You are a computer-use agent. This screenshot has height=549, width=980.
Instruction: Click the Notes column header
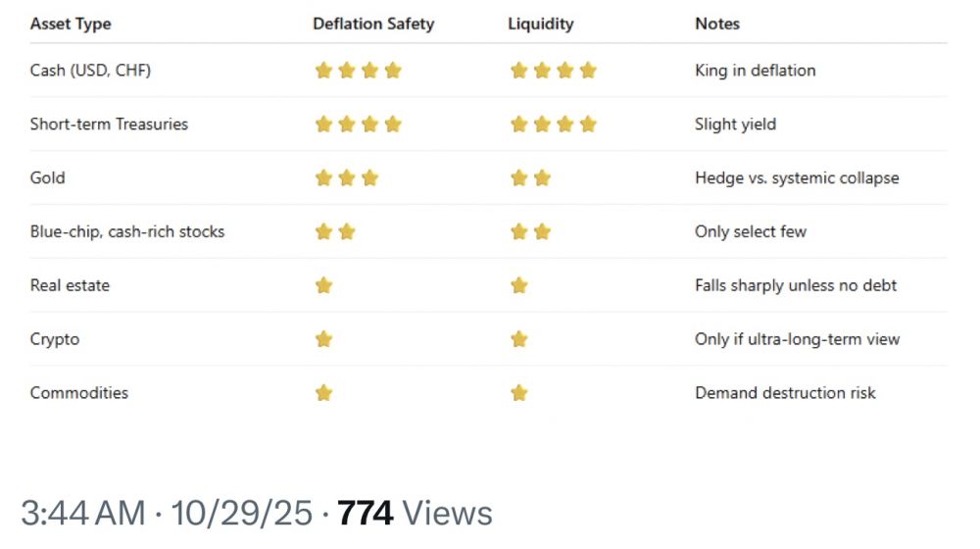(717, 24)
